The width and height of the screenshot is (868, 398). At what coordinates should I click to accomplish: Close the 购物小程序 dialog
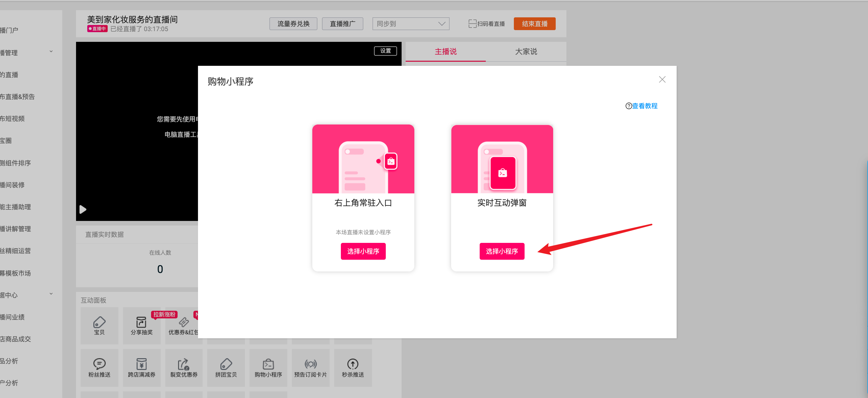point(662,80)
